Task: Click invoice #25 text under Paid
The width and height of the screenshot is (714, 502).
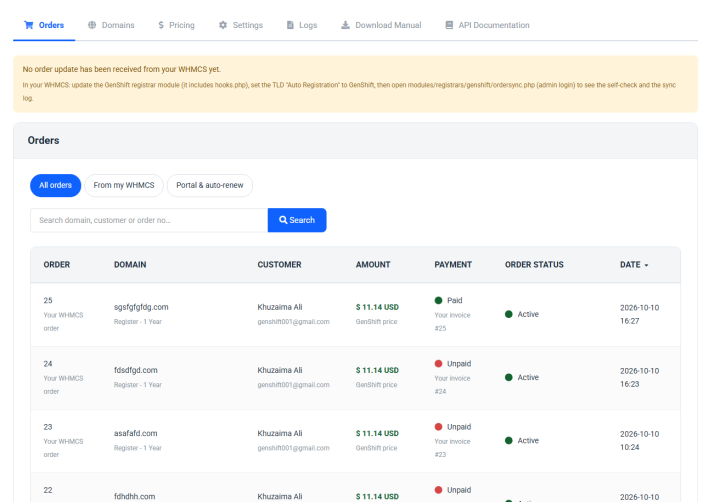Action: click(452, 322)
